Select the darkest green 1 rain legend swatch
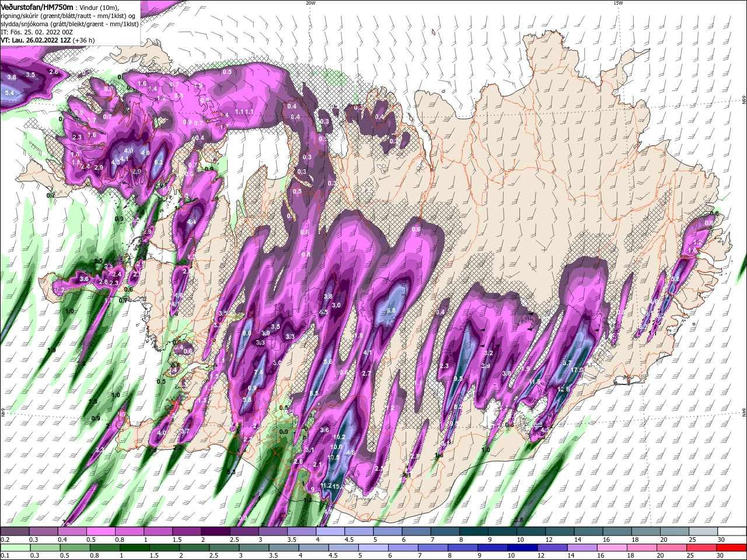The height and width of the screenshot is (560, 747). click(x=134, y=548)
